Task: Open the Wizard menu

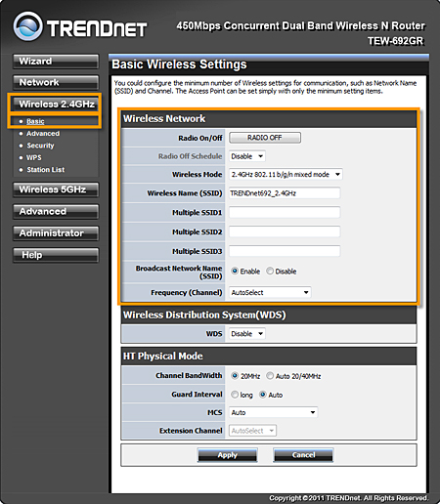Action: (x=56, y=62)
